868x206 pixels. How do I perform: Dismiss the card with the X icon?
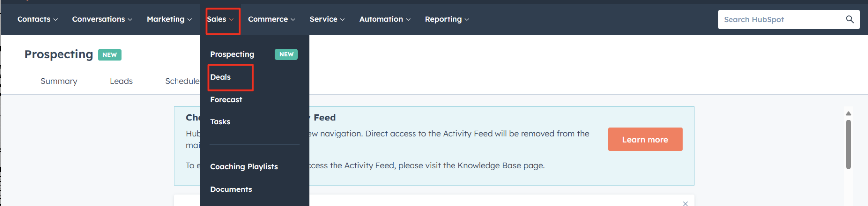[x=685, y=203]
